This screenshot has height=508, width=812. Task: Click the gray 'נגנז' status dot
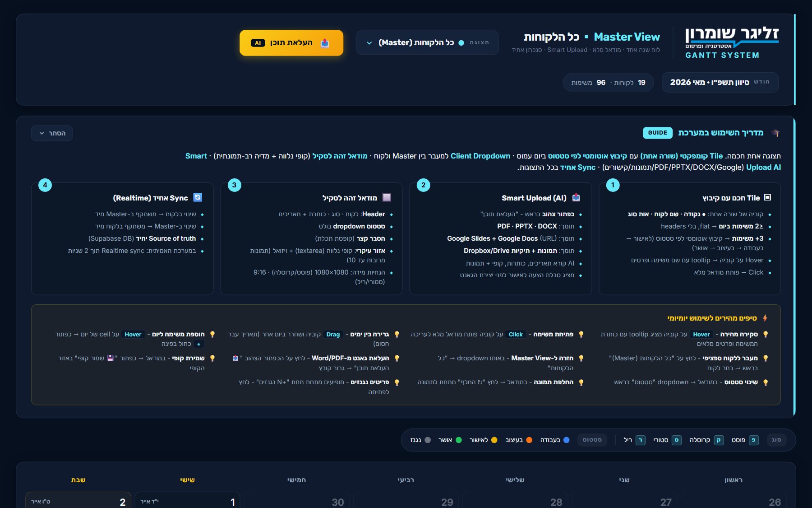coord(428,440)
